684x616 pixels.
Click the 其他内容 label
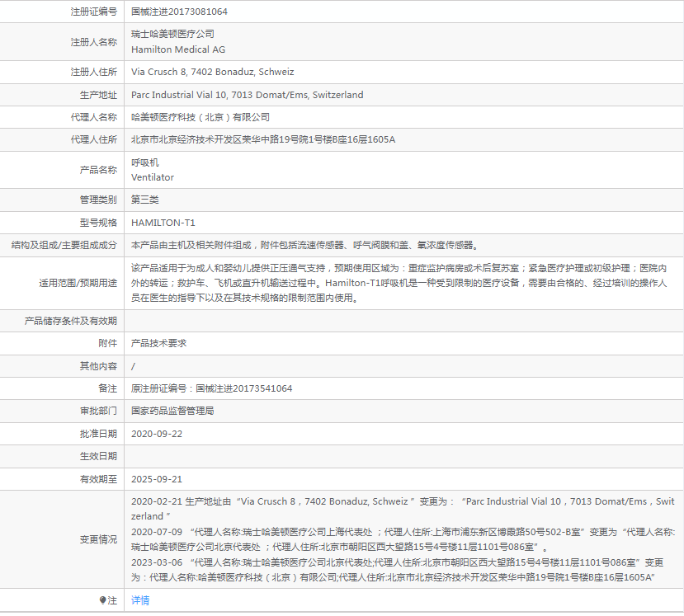[x=98, y=366]
